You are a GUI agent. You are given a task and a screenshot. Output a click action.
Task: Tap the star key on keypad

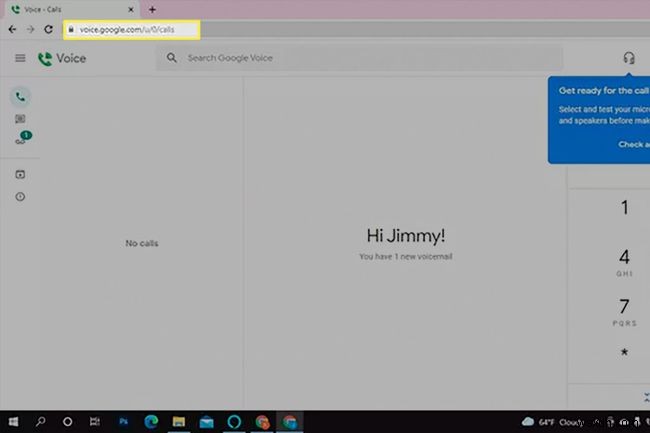(x=624, y=352)
